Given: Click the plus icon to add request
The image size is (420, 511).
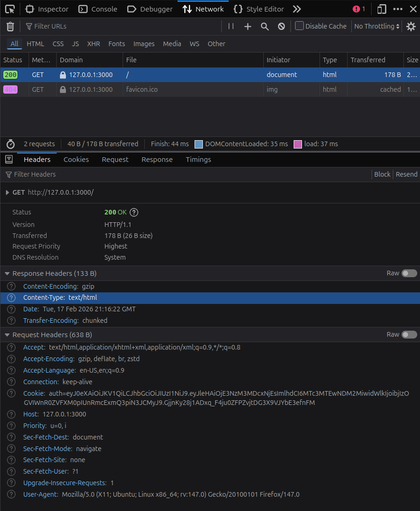Looking at the screenshot, I should (x=248, y=26).
